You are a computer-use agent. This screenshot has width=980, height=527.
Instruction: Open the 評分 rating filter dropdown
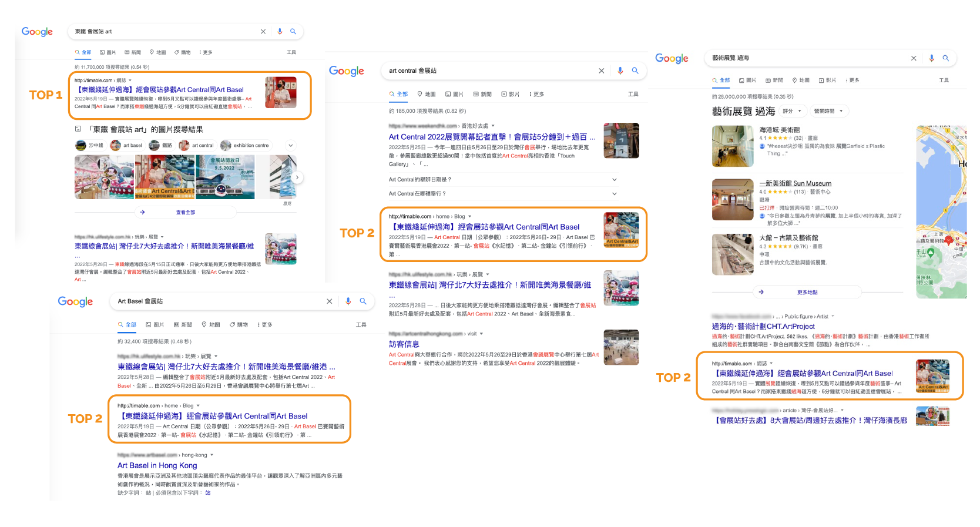(792, 111)
